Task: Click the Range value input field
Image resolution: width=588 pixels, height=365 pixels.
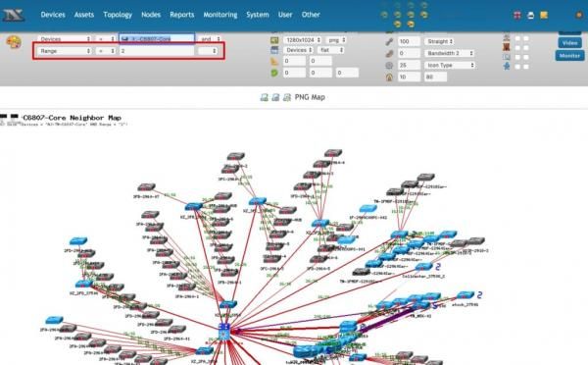Action: point(157,51)
